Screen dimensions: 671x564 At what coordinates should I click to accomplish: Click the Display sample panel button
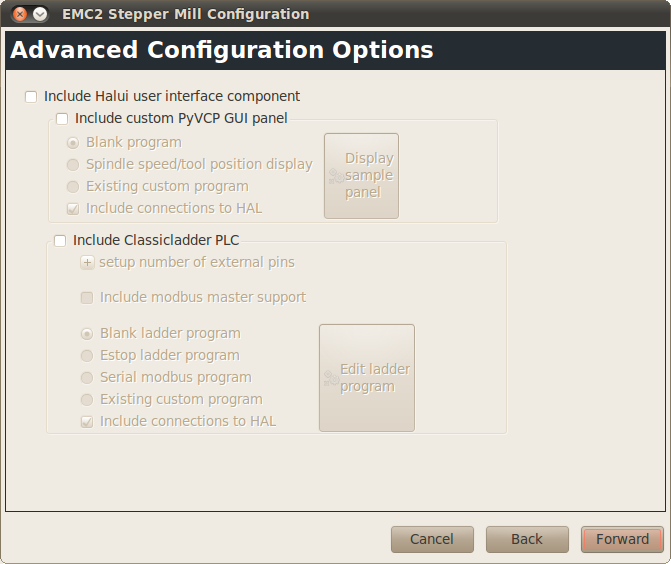[x=361, y=176]
